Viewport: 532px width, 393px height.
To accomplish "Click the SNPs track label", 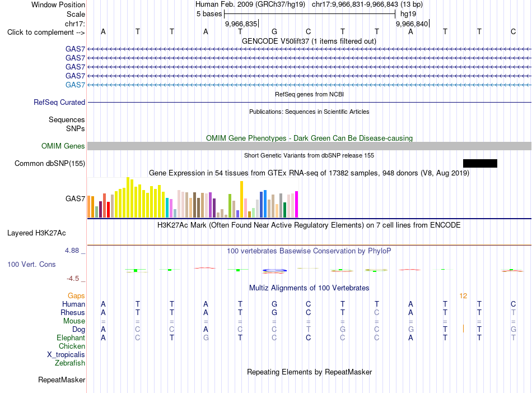I will [76, 129].
